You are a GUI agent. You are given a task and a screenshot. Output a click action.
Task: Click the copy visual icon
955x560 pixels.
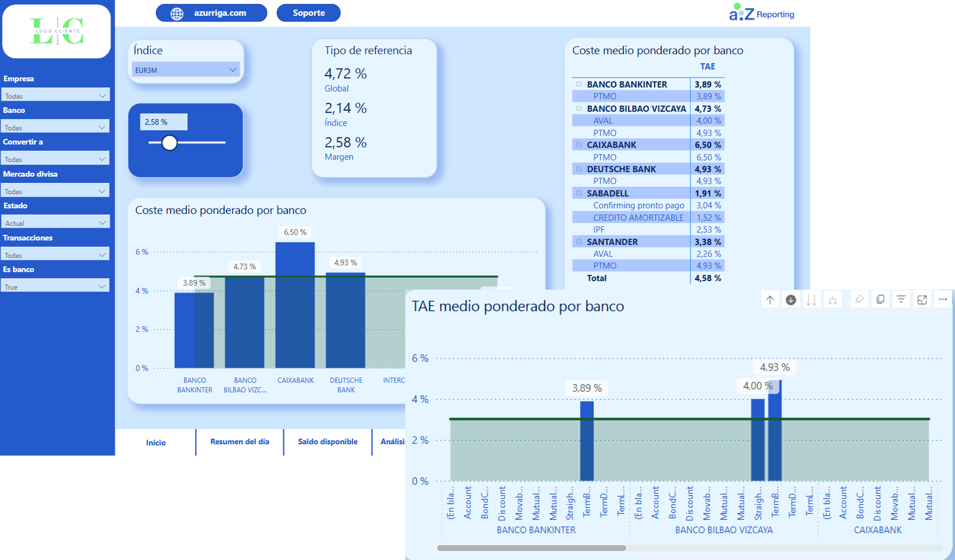(880, 300)
